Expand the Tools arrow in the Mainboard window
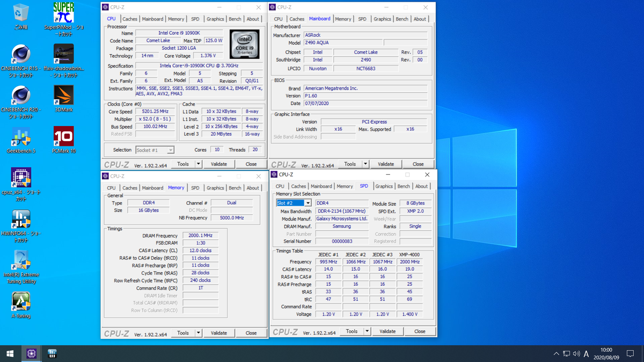 (x=365, y=164)
